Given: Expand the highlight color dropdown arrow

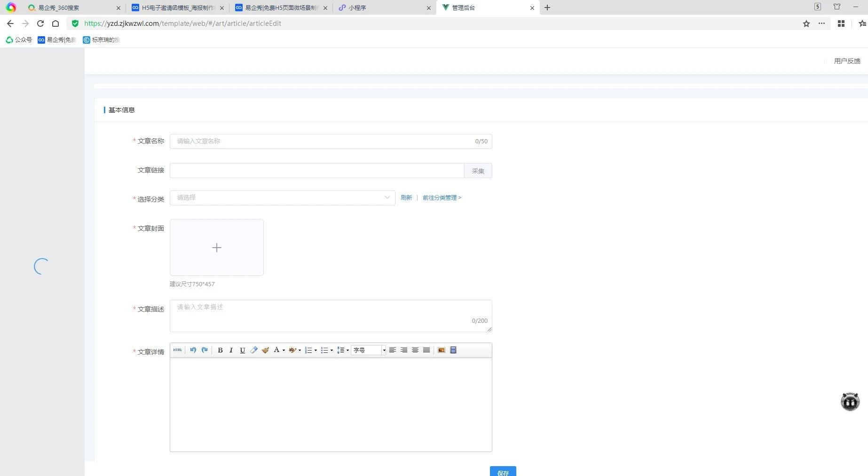Looking at the screenshot, I should click(x=300, y=350).
